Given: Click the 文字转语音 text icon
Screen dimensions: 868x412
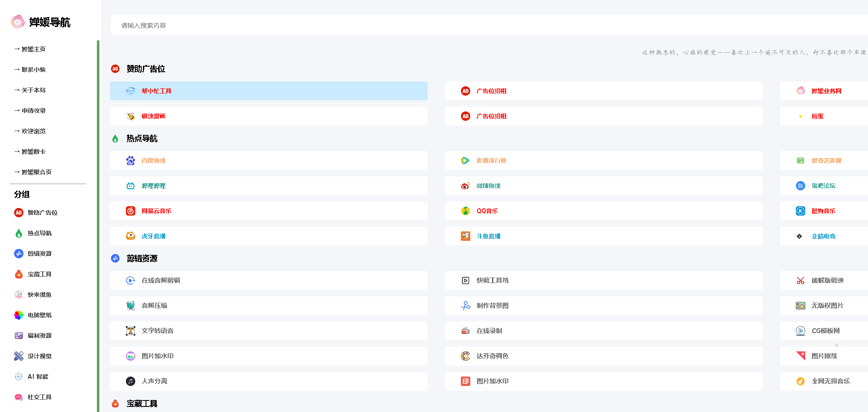Looking at the screenshot, I should (x=131, y=331).
